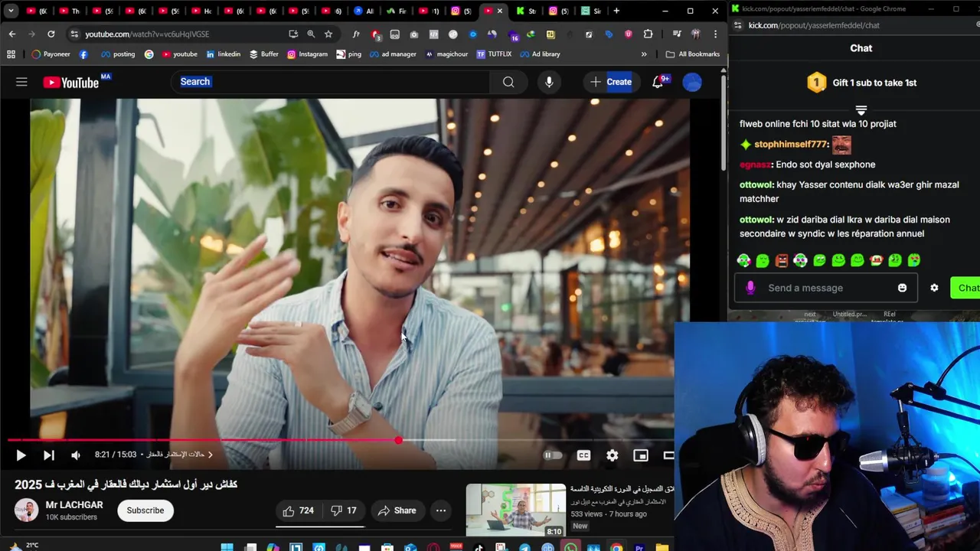
Task: Open the ad manager bookmark
Action: click(x=392, y=54)
